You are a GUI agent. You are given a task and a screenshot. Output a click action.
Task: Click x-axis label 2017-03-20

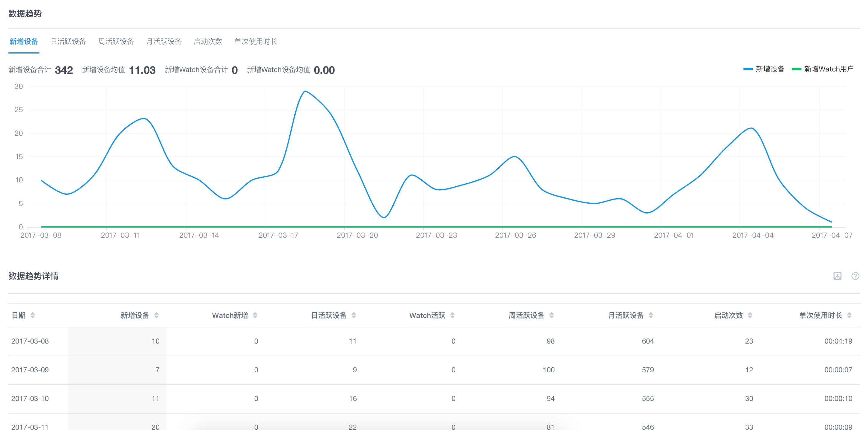pyautogui.click(x=357, y=235)
